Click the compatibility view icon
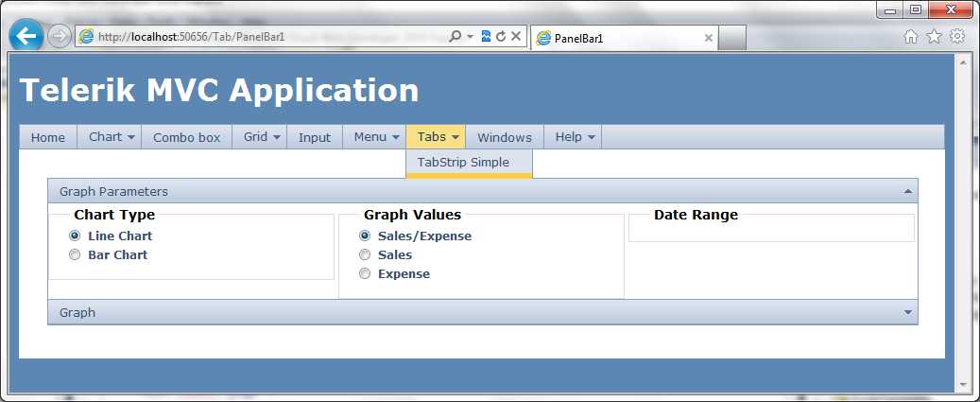Viewport: 980px width, 402px height. [487, 37]
